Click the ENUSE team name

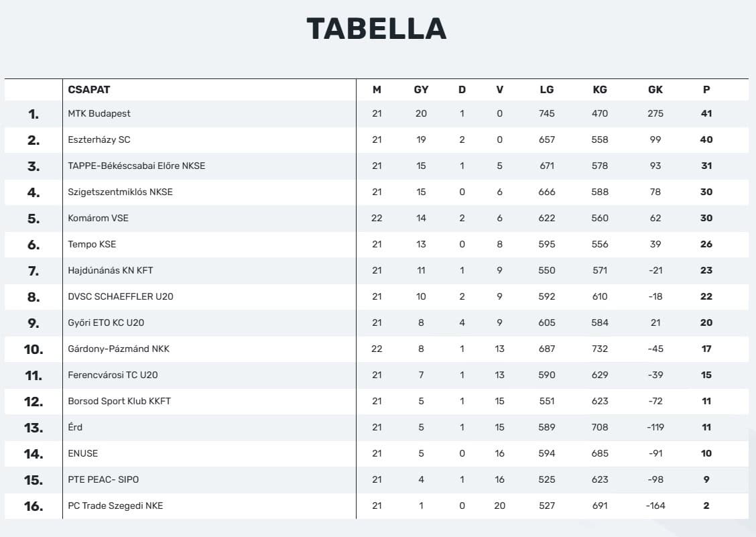click(82, 453)
